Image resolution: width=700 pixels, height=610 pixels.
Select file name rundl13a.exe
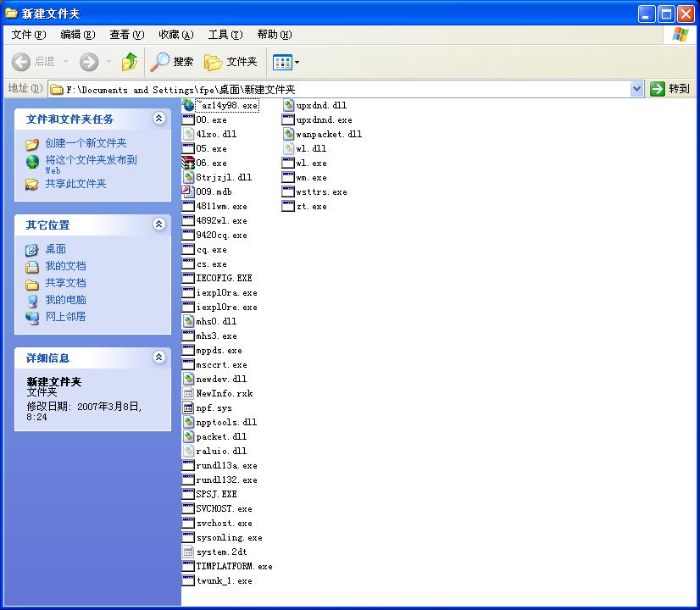click(227, 466)
